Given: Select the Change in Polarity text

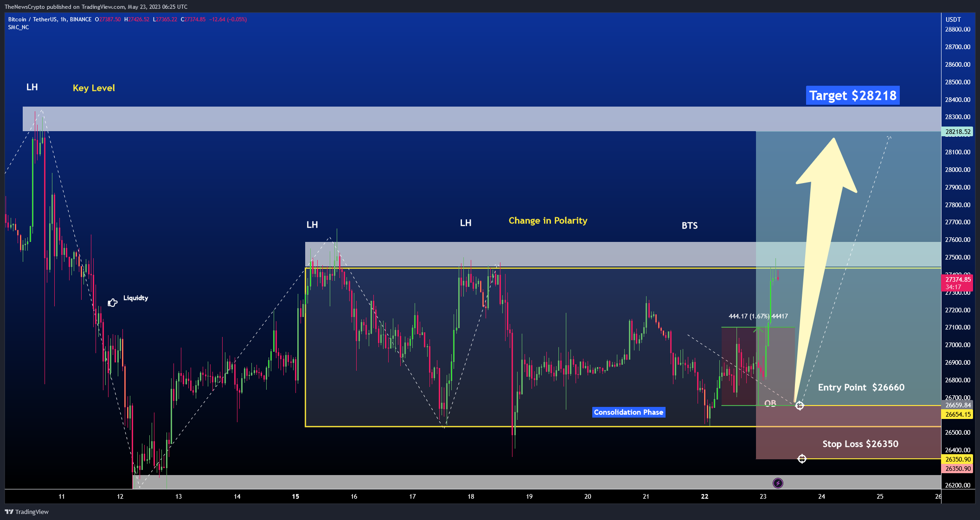Looking at the screenshot, I should (x=548, y=221).
